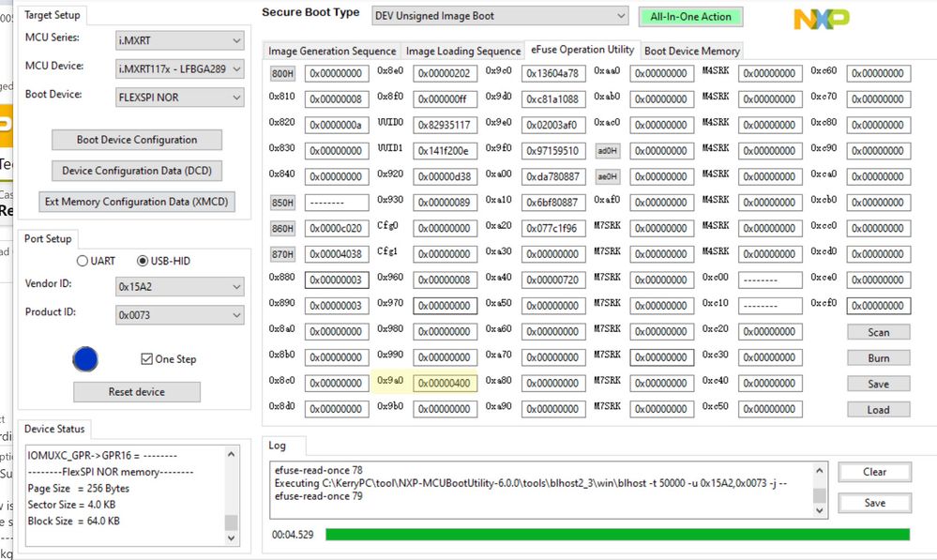Screen dimensions: 937x560
Task: Click the 0x880 fuse value field
Action: (x=337, y=280)
